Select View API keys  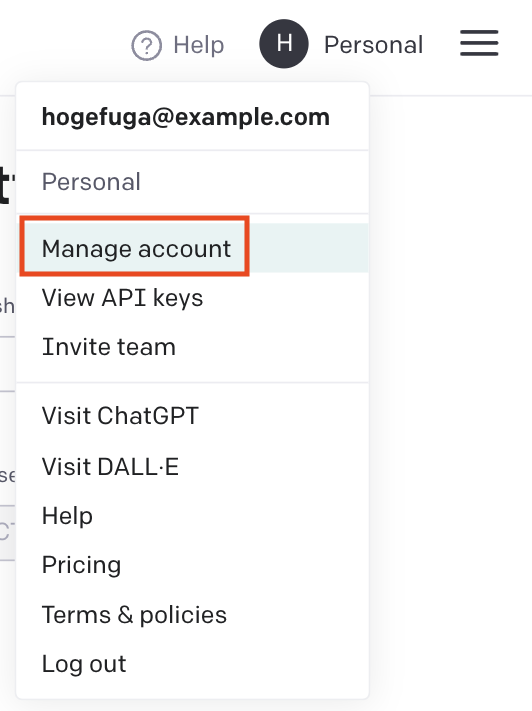[x=192, y=298]
